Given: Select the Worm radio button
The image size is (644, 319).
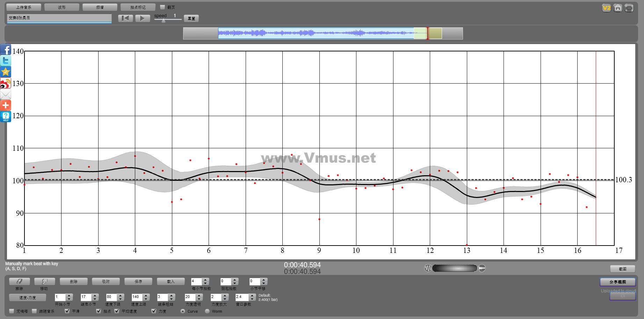Looking at the screenshot, I should coord(207,311).
